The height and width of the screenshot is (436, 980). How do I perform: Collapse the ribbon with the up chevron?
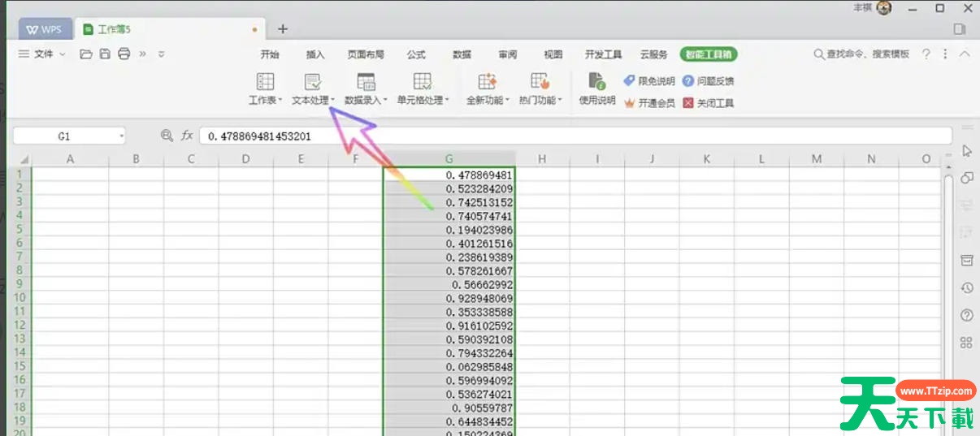(965, 54)
